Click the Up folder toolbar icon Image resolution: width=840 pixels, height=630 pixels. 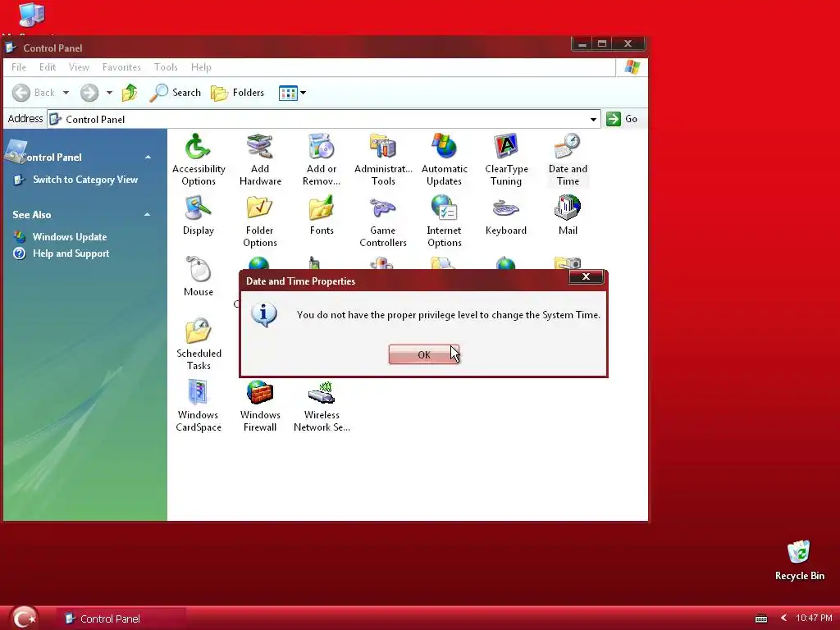tap(129, 93)
